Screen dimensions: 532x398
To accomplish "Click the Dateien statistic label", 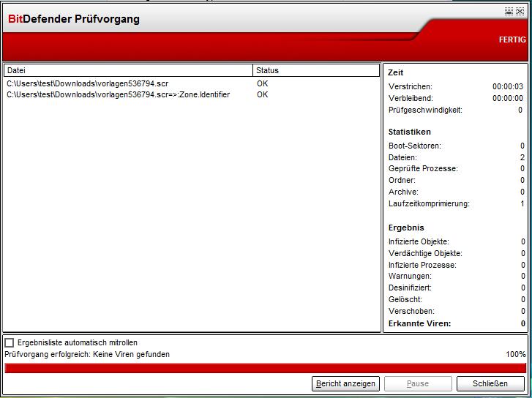I will (402, 157).
